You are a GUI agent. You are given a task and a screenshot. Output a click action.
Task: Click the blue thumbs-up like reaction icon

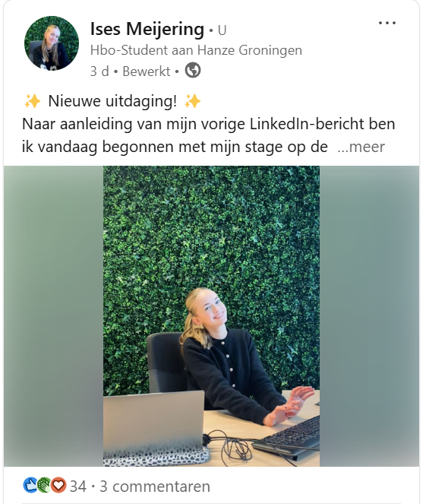point(30,485)
